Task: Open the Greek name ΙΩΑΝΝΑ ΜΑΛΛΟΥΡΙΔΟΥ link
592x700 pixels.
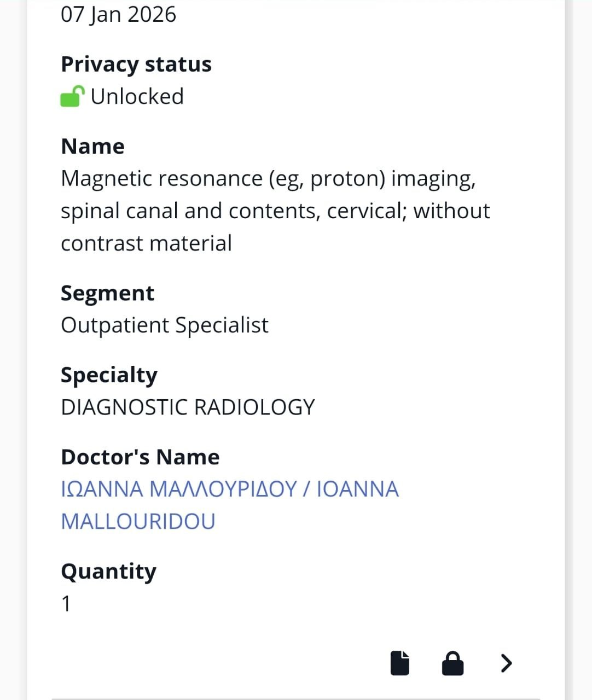Action: 179,489
